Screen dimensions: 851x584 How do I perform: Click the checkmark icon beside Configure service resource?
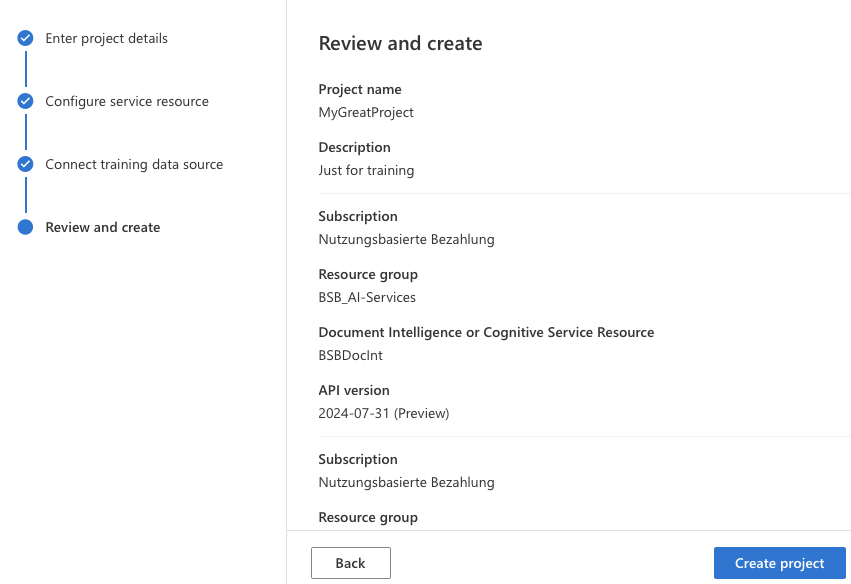(x=26, y=102)
